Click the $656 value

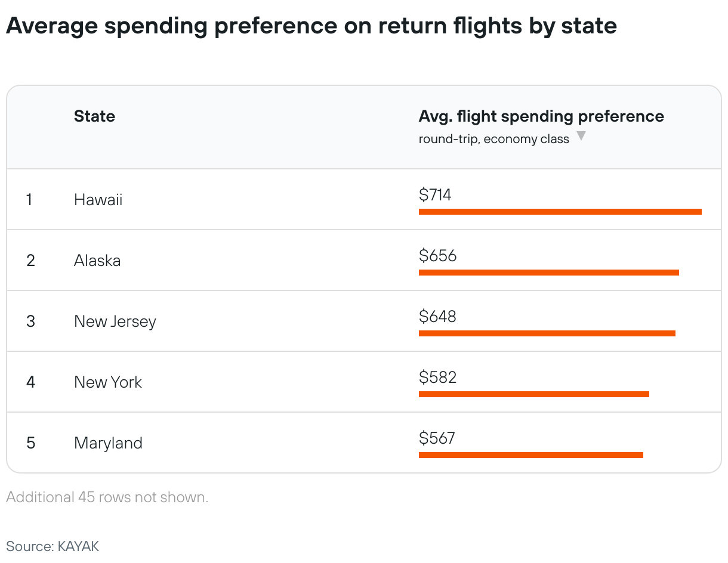pyautogui.click(x=437, y=256)
